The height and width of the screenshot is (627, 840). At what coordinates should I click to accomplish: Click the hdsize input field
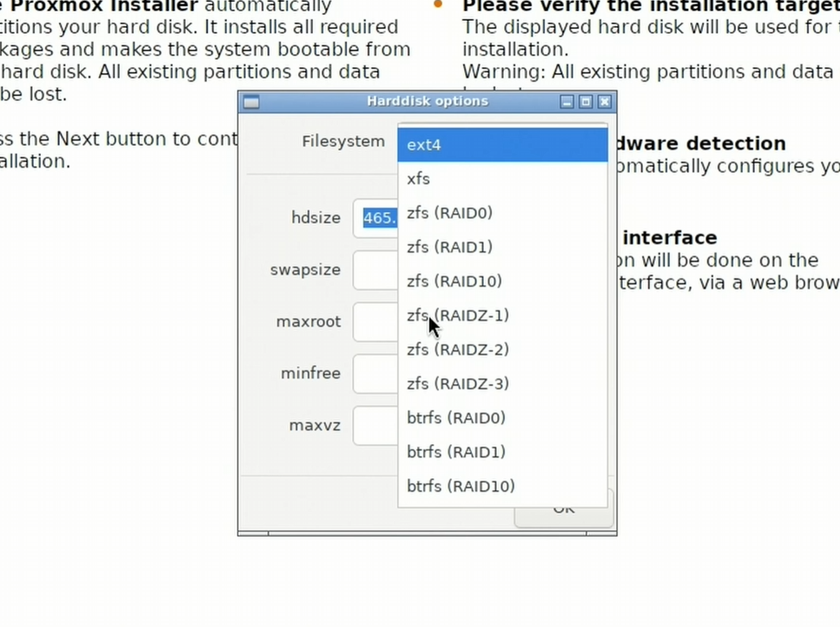376,218
